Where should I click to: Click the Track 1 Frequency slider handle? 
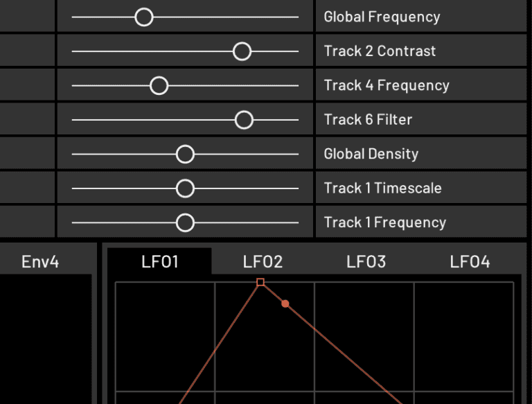(x=185, y=222)
